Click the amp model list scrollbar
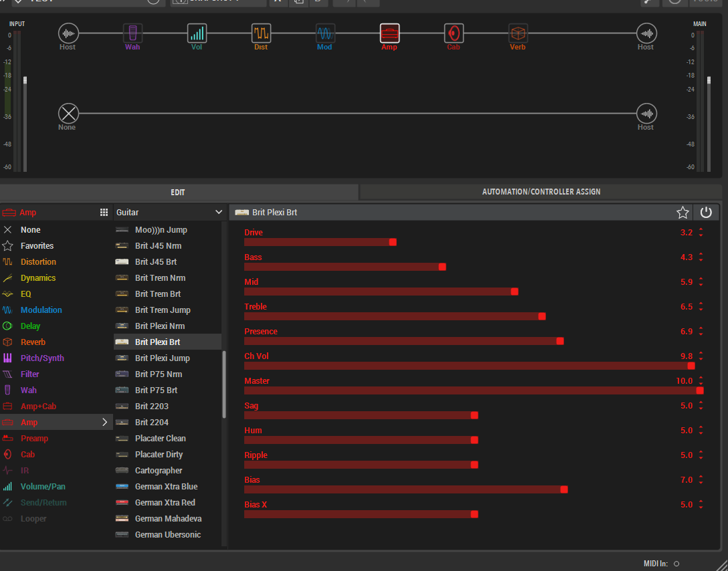Screen dimensions: 728x571 click(x=224, y=384)
